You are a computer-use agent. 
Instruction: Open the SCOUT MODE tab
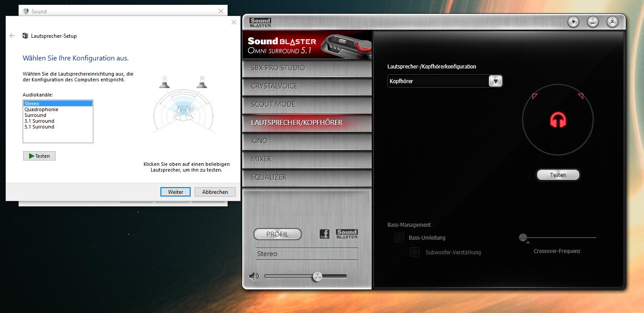(307, 104)
